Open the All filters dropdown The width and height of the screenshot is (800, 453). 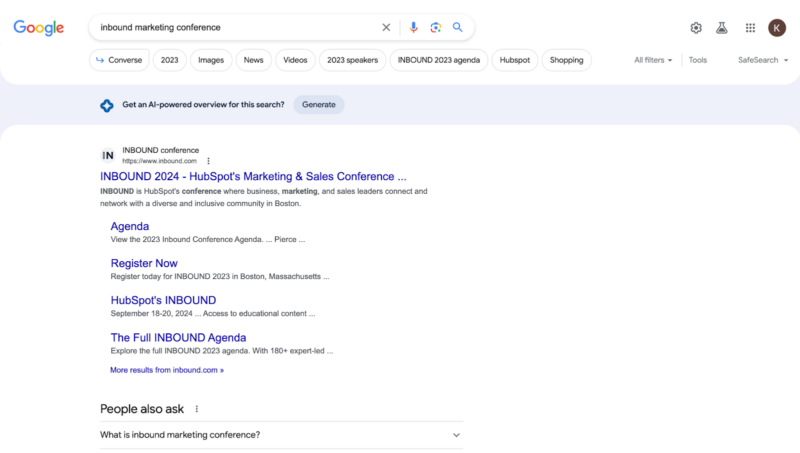click(653, 60)
